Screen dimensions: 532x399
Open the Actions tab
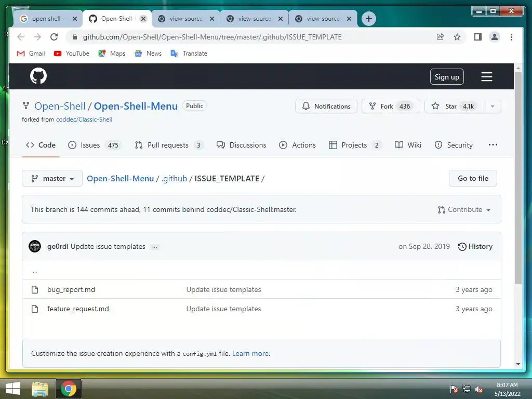(297, 145)
